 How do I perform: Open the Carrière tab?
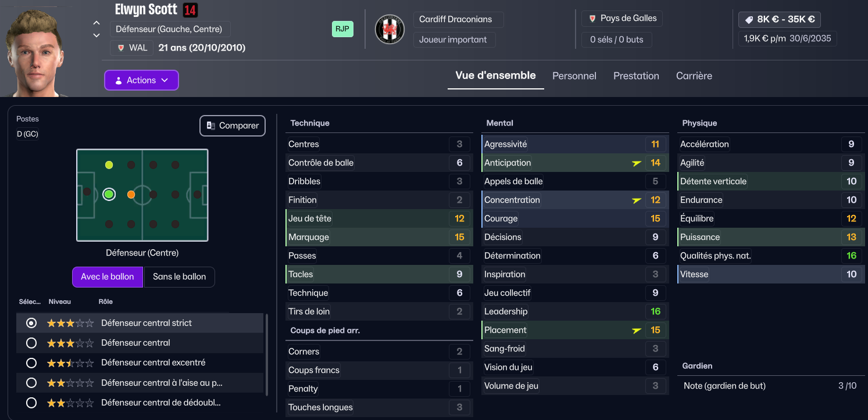694,76
